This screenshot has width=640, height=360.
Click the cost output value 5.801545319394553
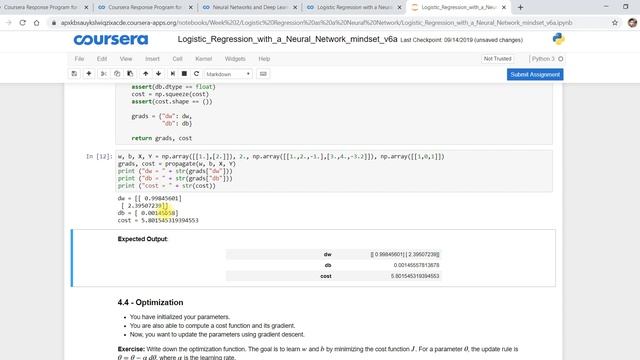(169, 220)
